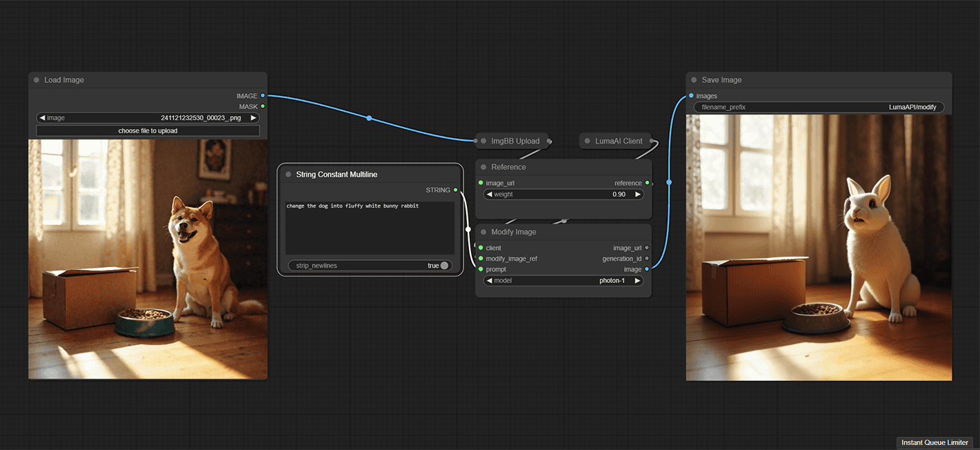Click the MASK output port on Load Image
The image size is (980, 450).
tap(263, 106)
